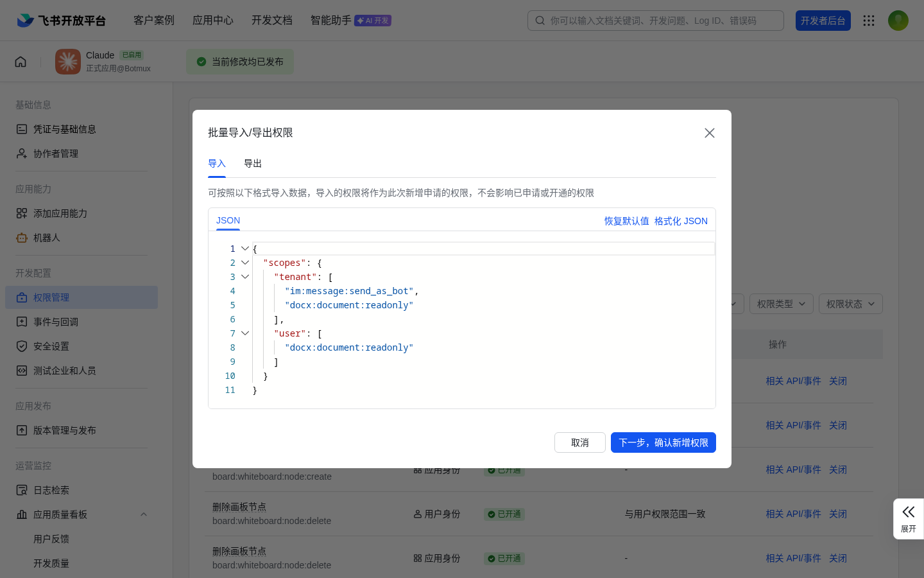Open the 权限状态 filter dropdown
Screen dimensions: 924x578
(851, 304)
